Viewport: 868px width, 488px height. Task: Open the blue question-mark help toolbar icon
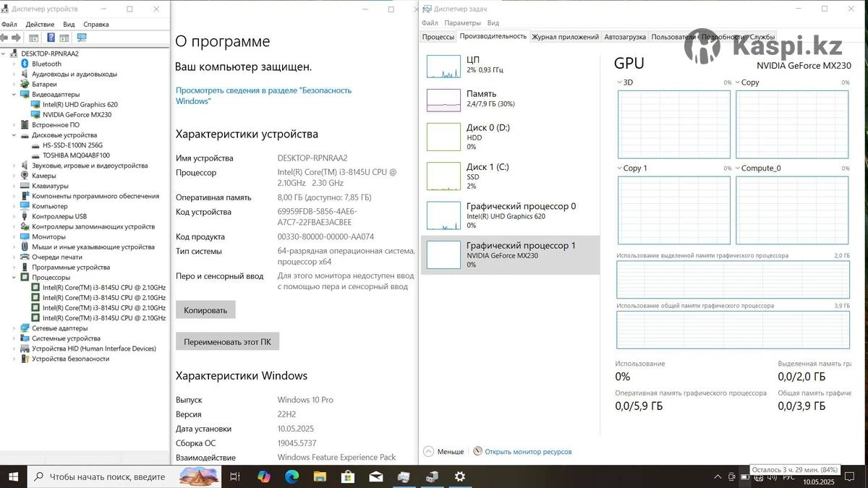pyautogui.click(x=51, y=38)
